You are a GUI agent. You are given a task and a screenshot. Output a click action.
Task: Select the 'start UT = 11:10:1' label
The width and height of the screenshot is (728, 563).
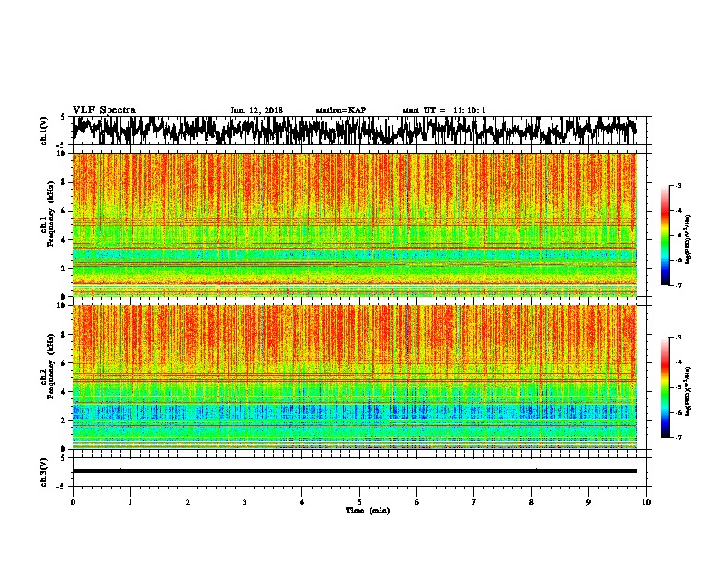pyautogui.click(x=444, y=110)
